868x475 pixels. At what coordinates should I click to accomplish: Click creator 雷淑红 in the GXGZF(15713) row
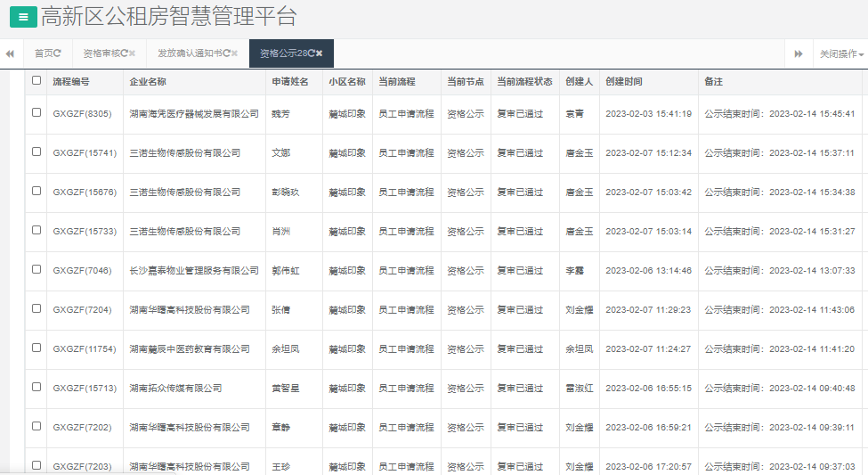(x=579, y=389)
